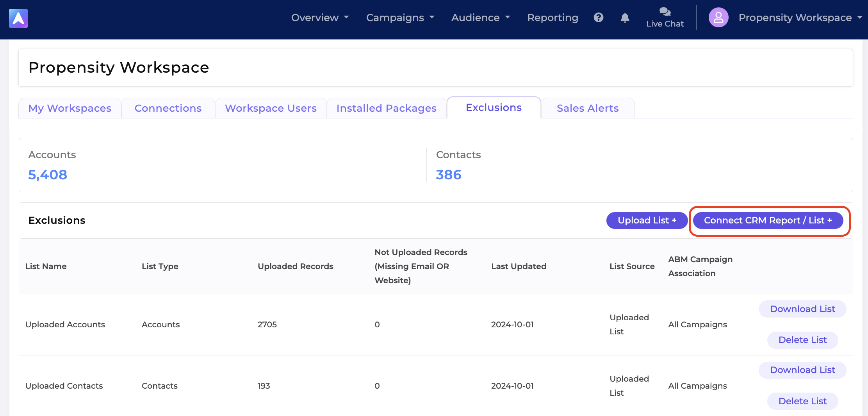This screenshot has height=416, width=868.
Task: Click the Upload List + button
Action: (x=647, y=221)
